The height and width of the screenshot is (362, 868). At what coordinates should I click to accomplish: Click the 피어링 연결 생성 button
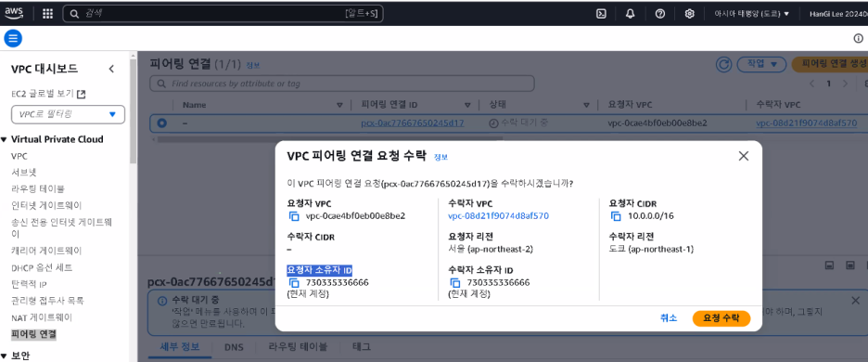point(830,64)
